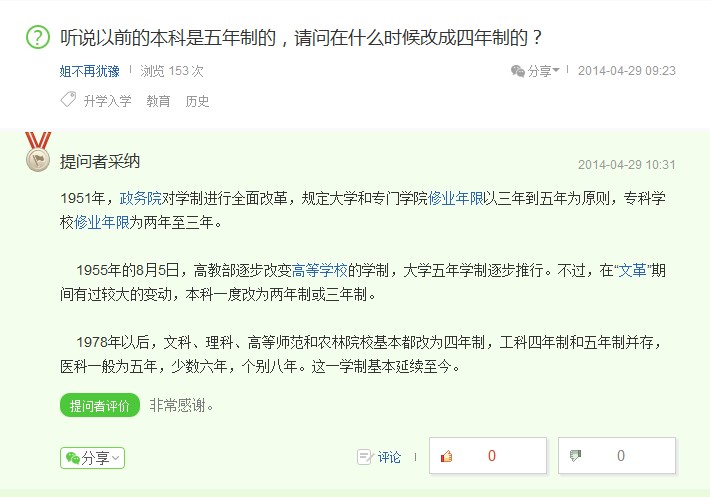Click the WeChat icon in the green share button
Viewport: 710px width, 497px height.
(x=72, y=458)
